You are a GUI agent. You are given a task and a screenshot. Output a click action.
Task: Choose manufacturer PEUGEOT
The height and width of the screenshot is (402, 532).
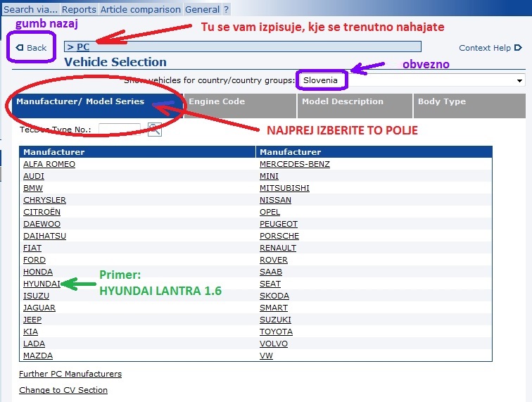pos(279,224)
